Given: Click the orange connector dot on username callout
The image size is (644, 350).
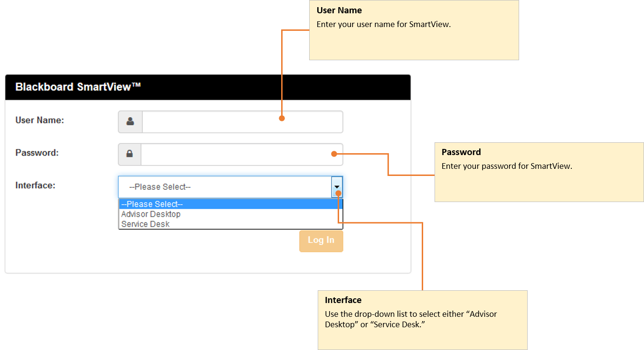Looking at the screenshot, I should tap(282, 119).
